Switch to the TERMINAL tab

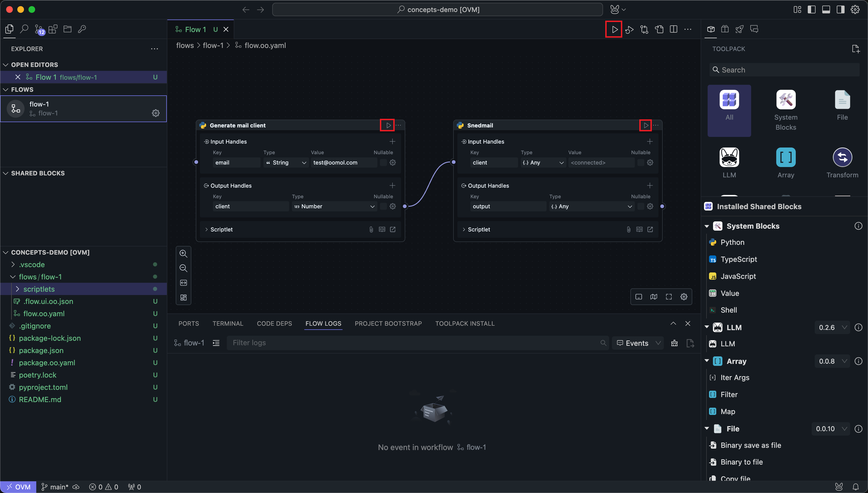point(228,323)
